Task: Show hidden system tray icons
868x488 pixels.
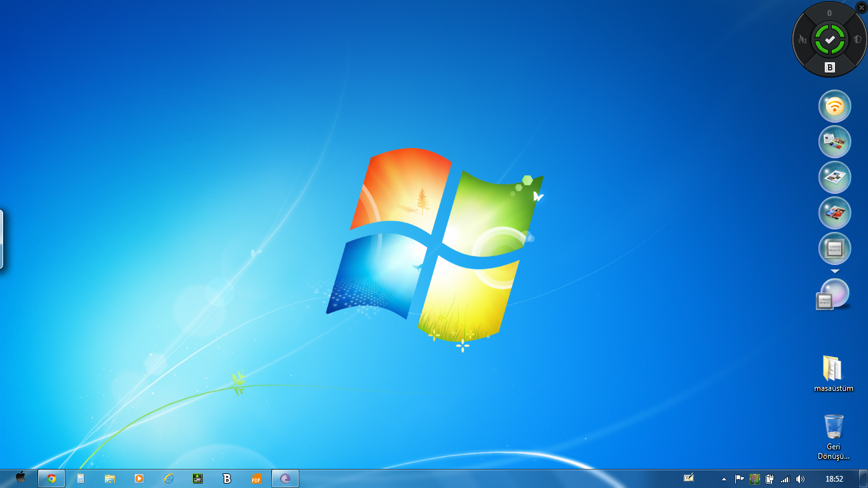Action: coord(724,479)
